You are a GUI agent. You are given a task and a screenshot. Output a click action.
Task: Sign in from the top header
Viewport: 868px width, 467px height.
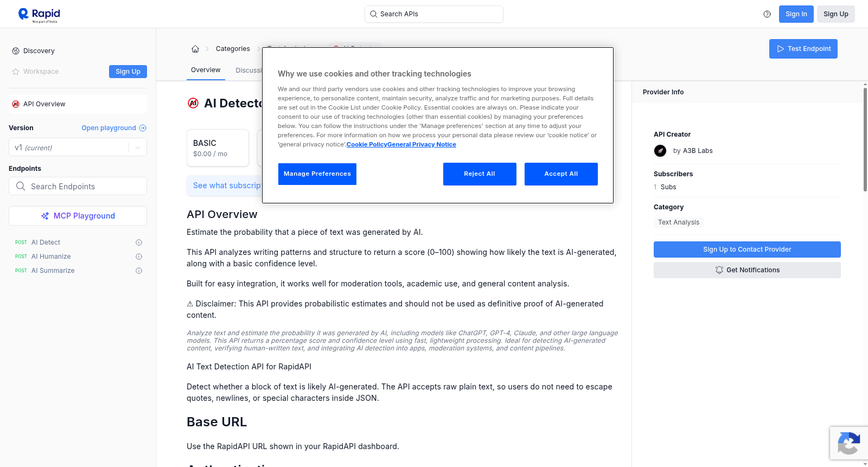tap(796, 14)
